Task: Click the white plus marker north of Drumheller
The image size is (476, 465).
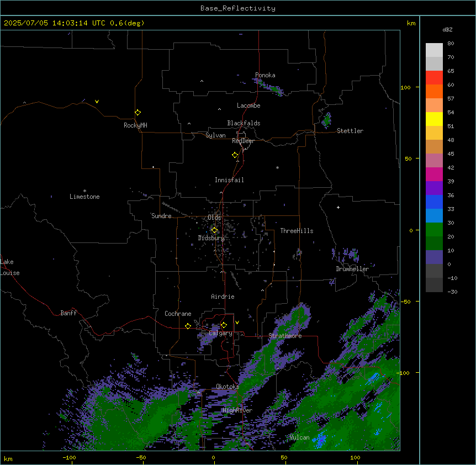Action: (x=338, y=207)
